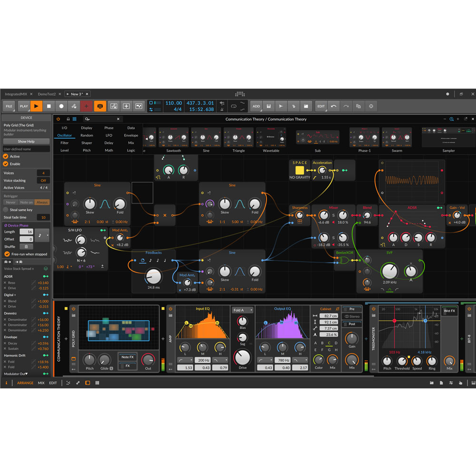Select the Envelope module category

[x=131, y=135]
